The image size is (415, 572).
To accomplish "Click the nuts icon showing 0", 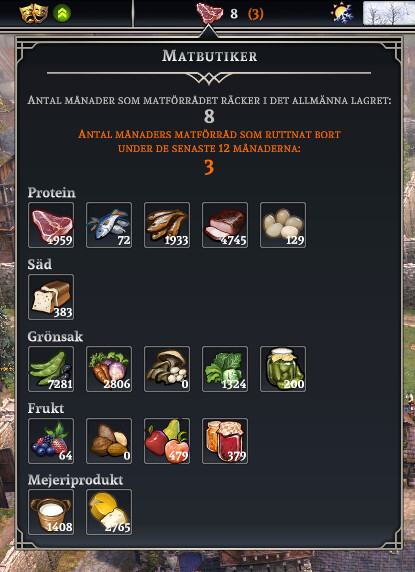I will 109,441.
